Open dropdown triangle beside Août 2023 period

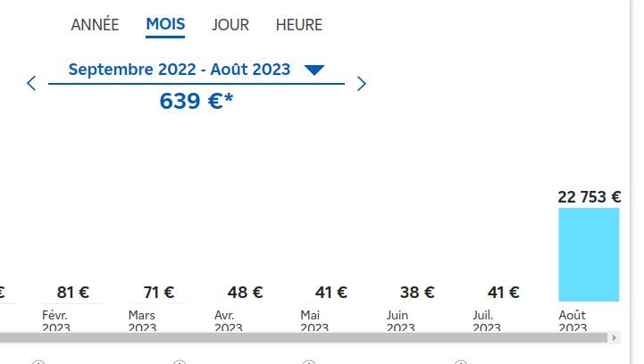click(314, 70)
